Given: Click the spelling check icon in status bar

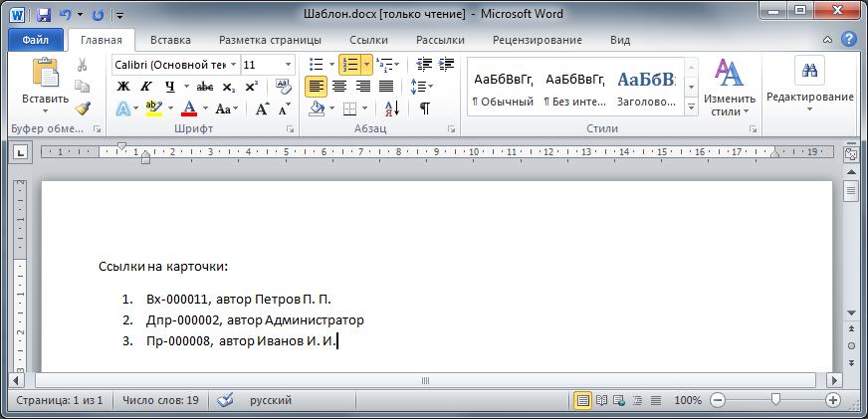Looking at the screenshot, I should point(225,399).
